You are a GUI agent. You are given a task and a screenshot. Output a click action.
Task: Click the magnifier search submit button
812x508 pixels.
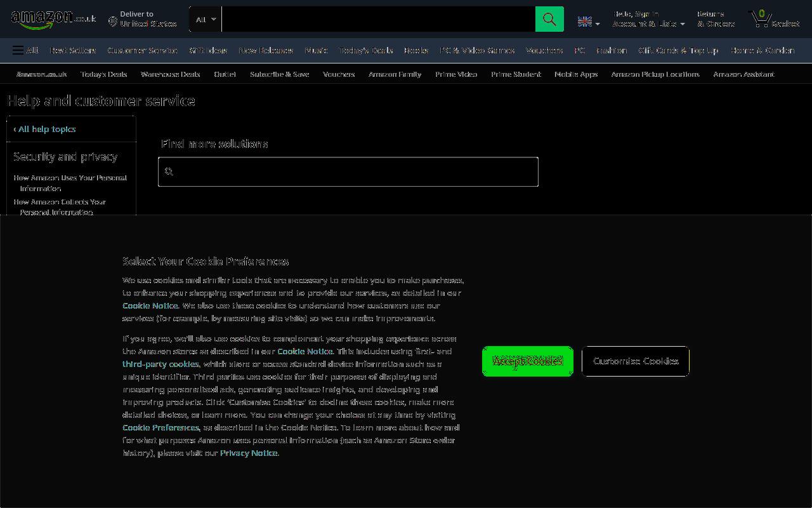(x=549, y=19)
